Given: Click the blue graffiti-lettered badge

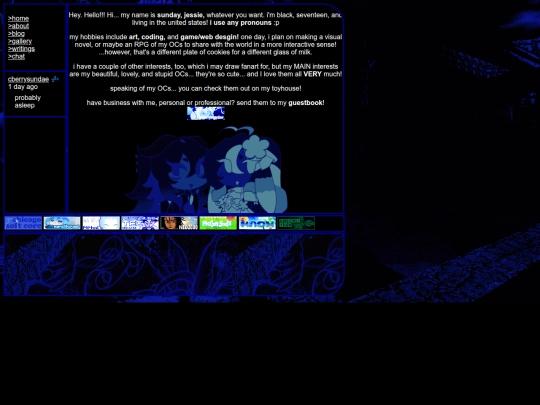Looking at the screenshot, I should pos(257,223).
